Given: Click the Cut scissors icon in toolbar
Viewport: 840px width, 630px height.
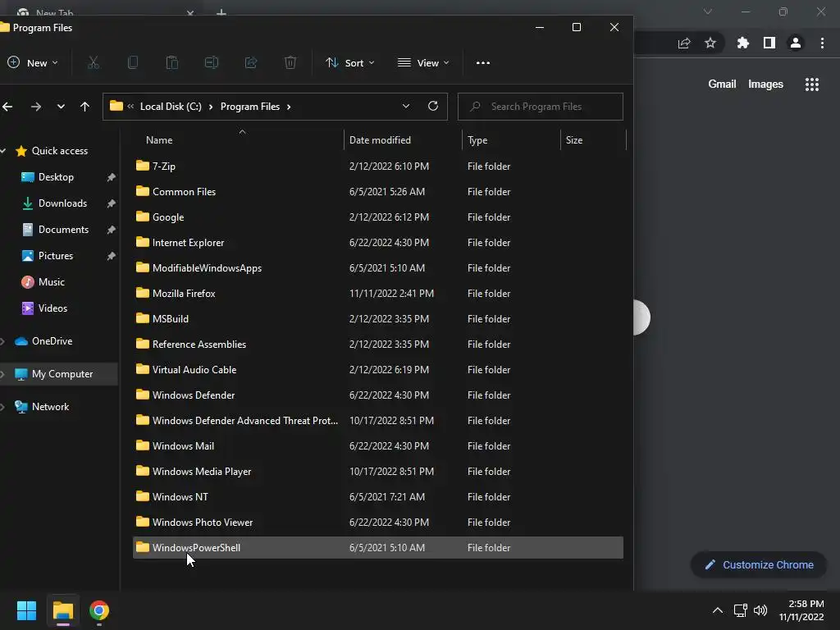Looking at the screenshot, I should click(x=94, y=62).
